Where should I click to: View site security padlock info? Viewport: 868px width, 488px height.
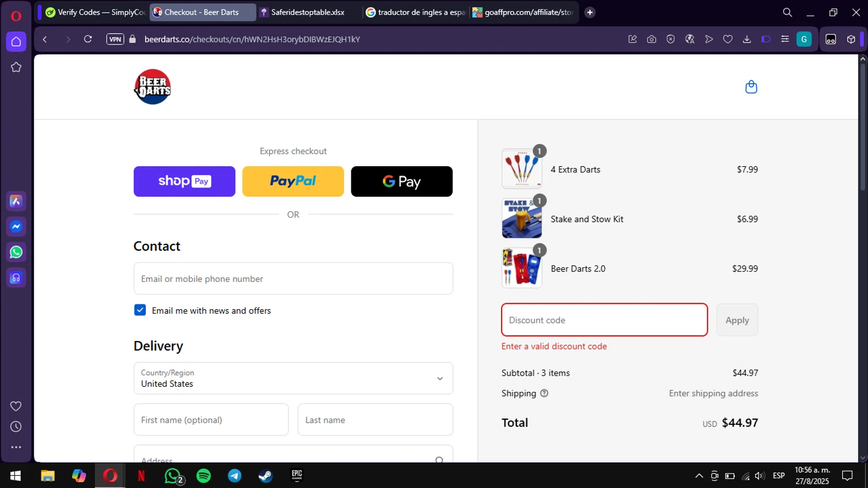pyautogui.click(x=133, y=39)
